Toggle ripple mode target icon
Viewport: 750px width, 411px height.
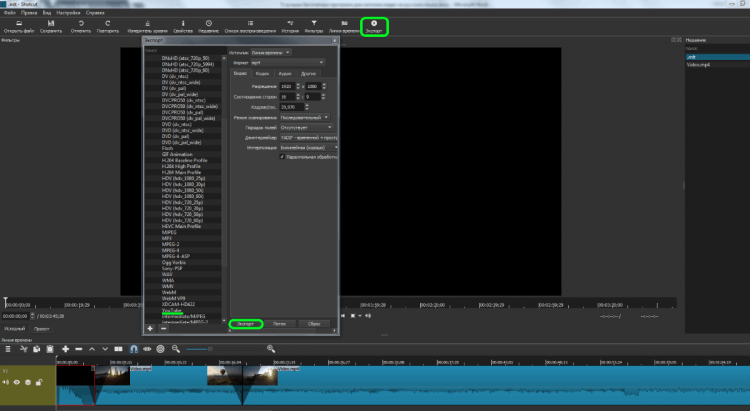[x=161, y=349]
